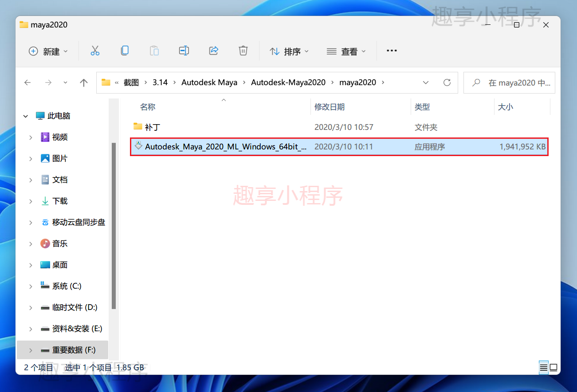Expand the 视频 tree node
Viewport: 577px width, 392px height.
[31, 137]
